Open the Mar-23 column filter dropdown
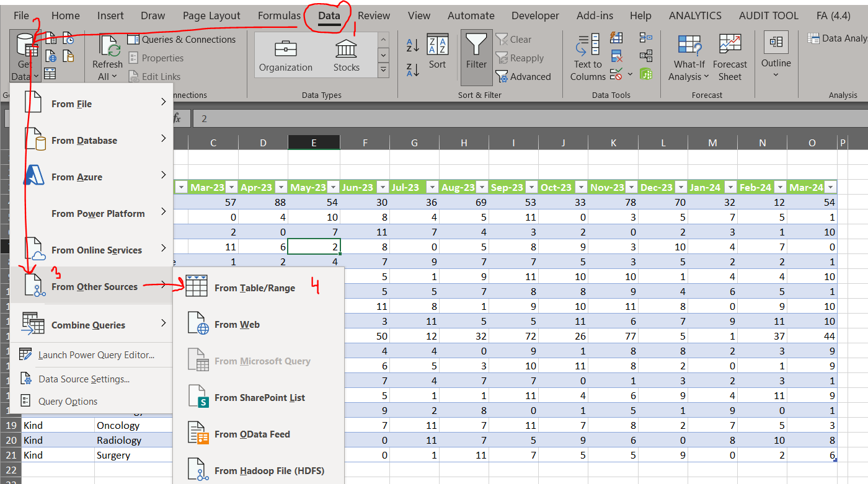 coord(232,187)
